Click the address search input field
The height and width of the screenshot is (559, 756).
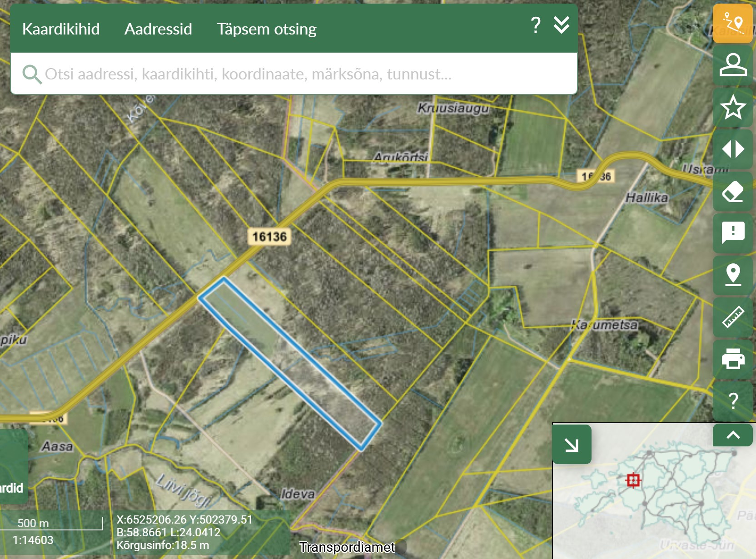(291, 74)
